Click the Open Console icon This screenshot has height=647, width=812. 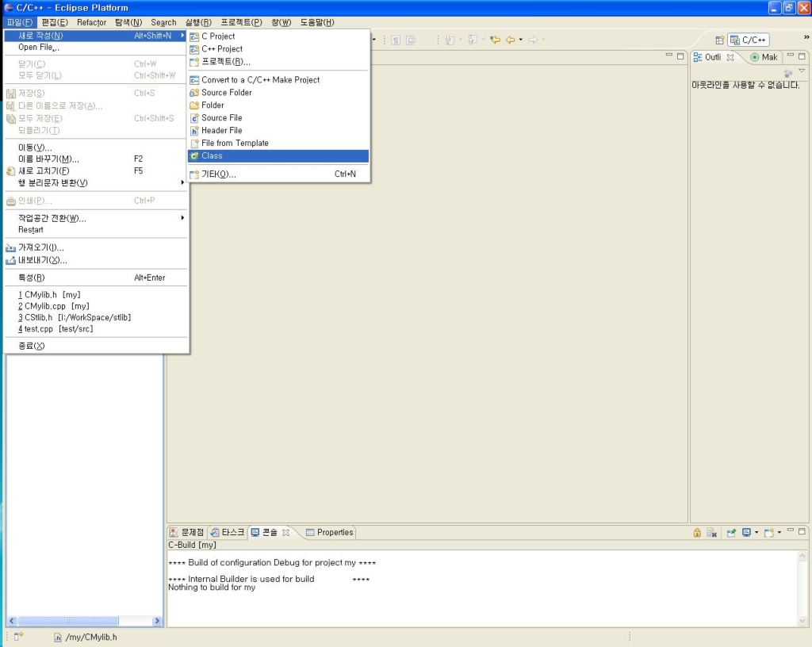[x=768, y=533]
